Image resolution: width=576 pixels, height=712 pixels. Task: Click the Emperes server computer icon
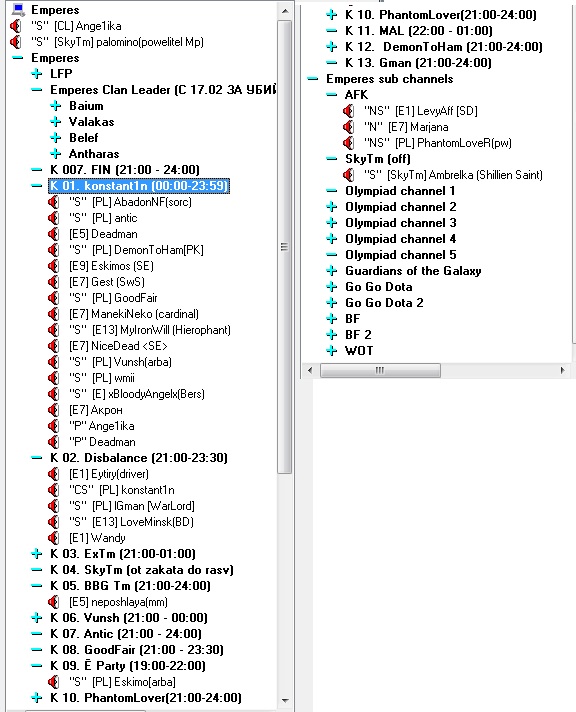pos(18,9)
